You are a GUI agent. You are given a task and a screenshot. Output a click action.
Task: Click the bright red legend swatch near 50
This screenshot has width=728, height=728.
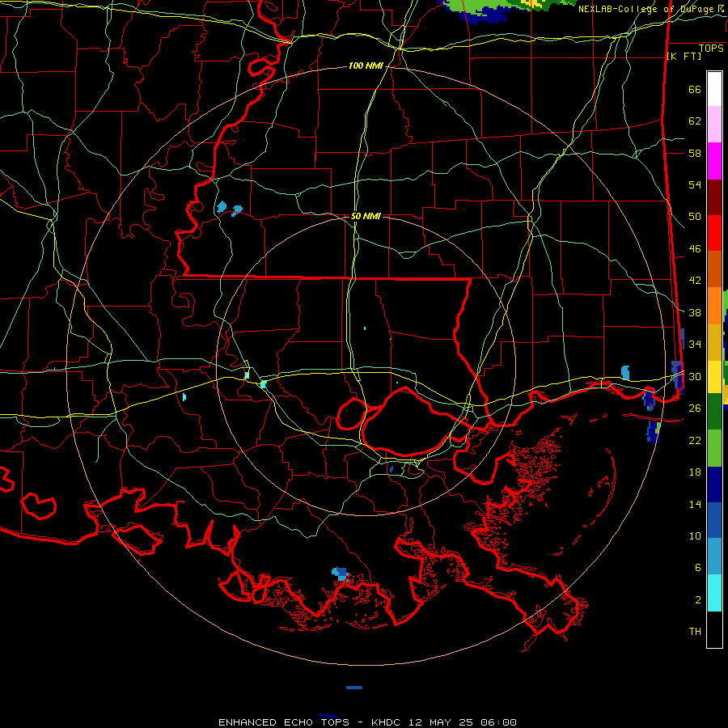coord(714,233)
